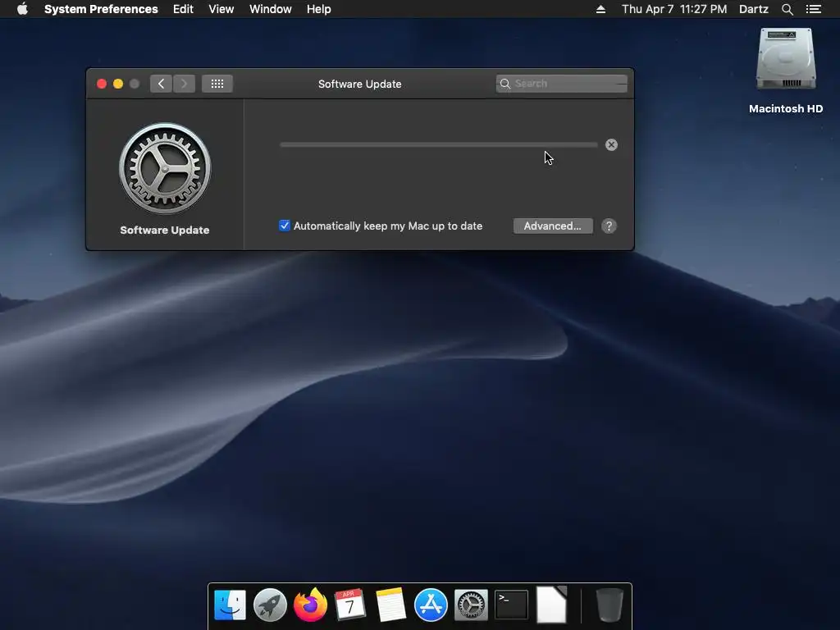Click the Software Update gear icon
The height and width of the screenshot is (630, 840).
tap(165, 169)
